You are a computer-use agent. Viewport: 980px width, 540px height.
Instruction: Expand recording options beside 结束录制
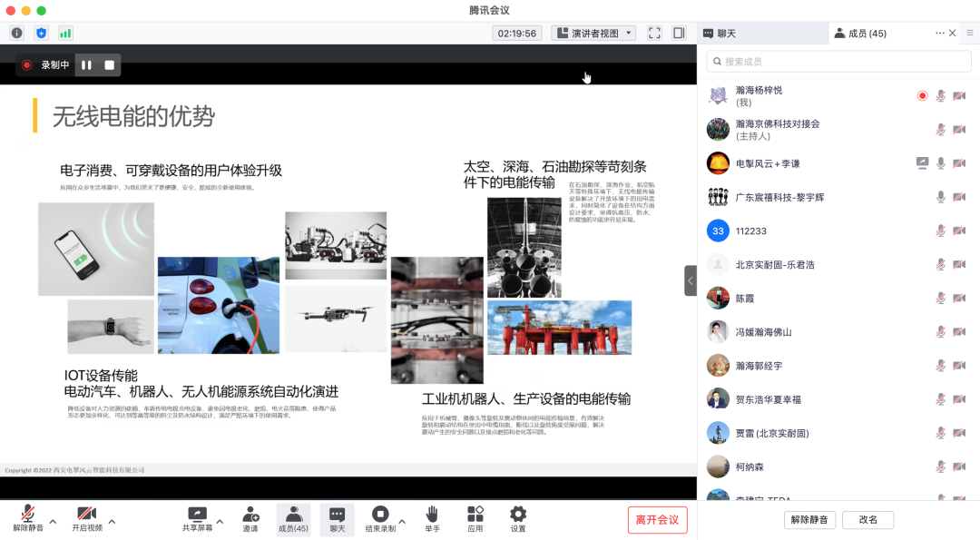pos(402,522)
